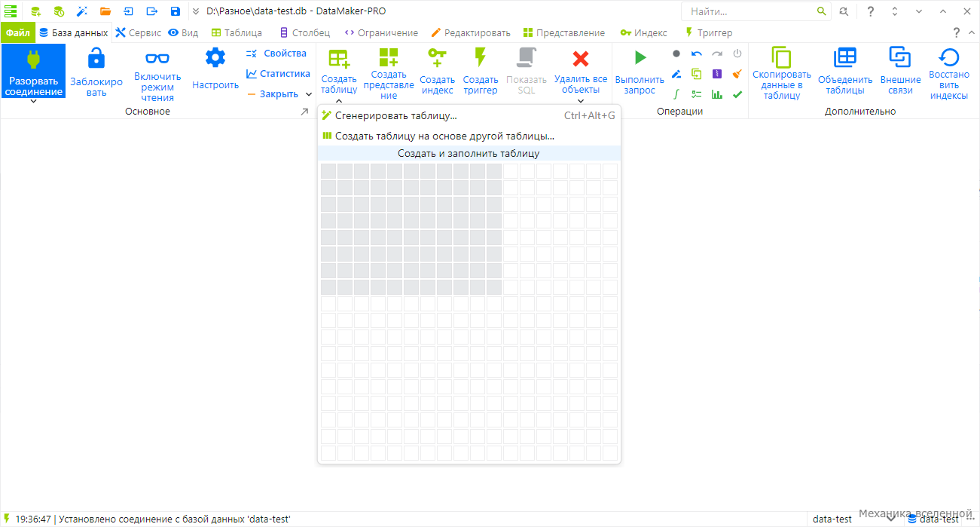The height and width of the screenshot is (527, 980).
Task: Click the Создать представление icon
Action: (389, 57)
